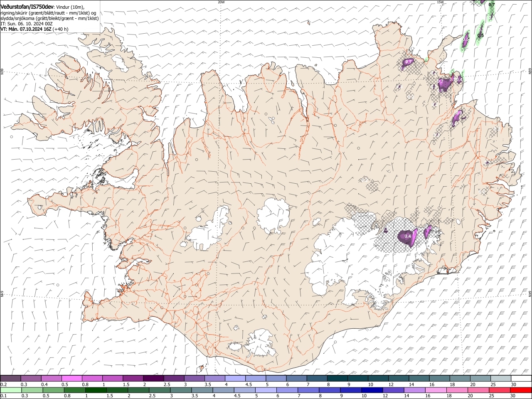Choose the pale grey snow swatch between 25 and 30
This screenshot has width=532, height=399.
pos(501,378)
